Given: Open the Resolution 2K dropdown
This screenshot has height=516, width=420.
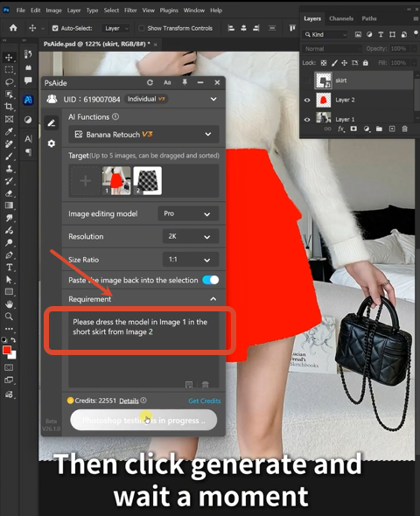Looking at the screenshot, I should (191, 237).
